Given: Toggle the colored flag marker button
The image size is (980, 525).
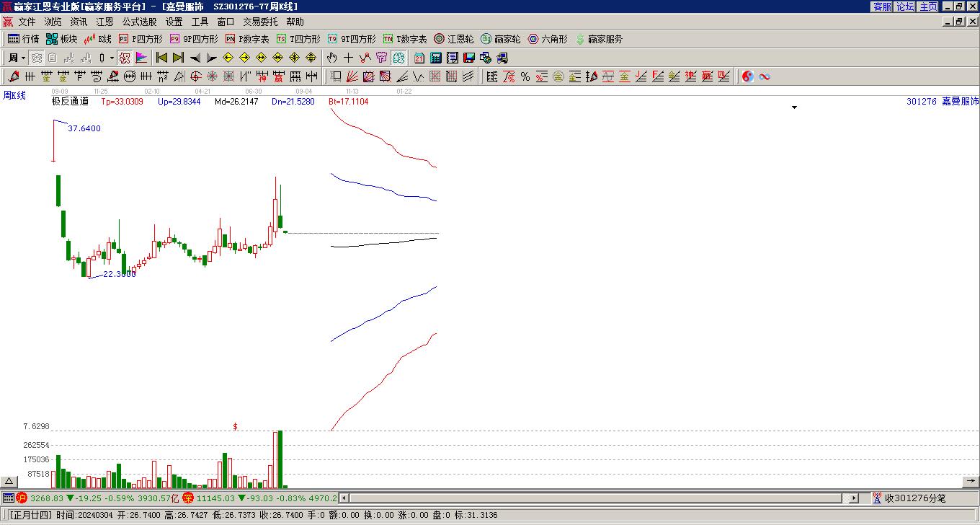Looking at the screenshot, I should (141, 58).
